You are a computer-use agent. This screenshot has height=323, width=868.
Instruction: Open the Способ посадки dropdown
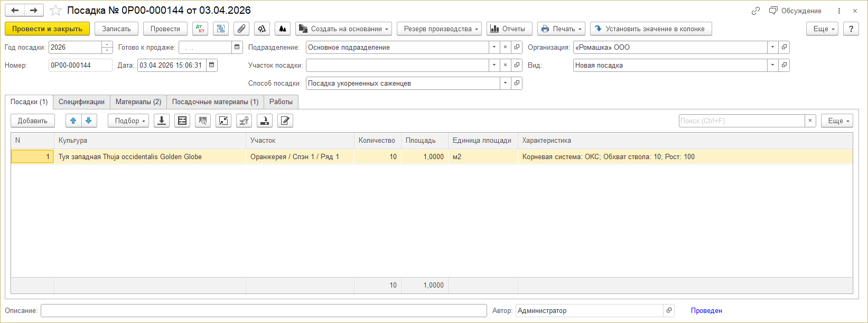505,83
